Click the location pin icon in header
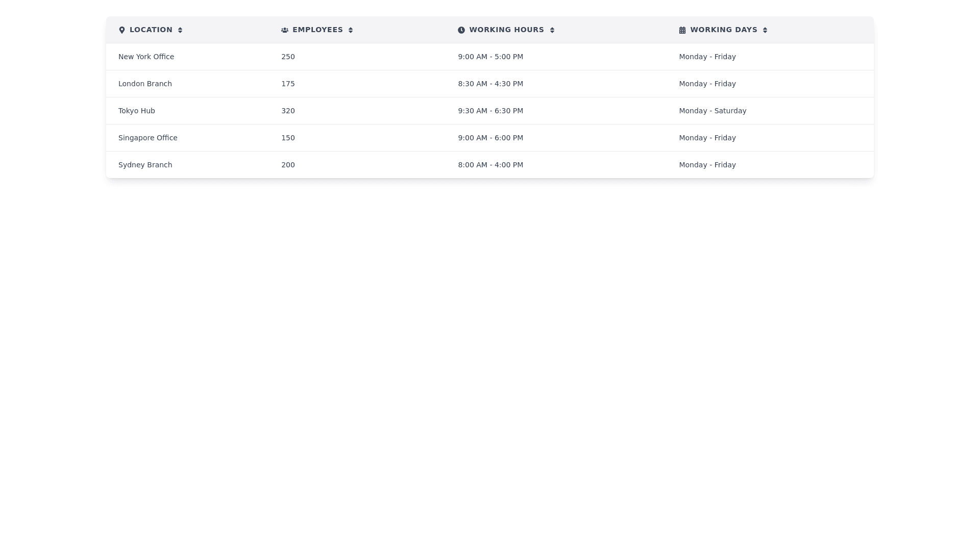Viewport: 980px width, 551px height. (x=121, y=30)
